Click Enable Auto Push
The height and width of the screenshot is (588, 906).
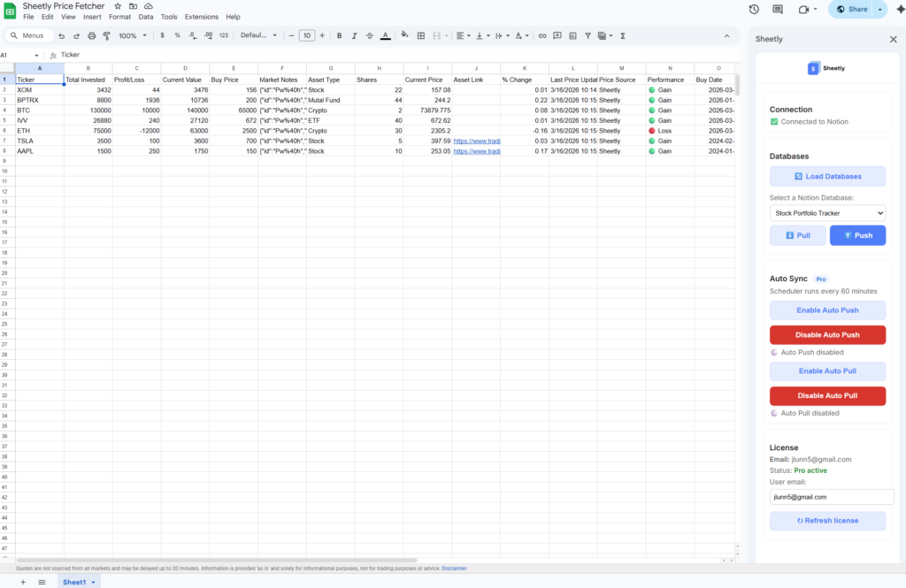point(827,310)
